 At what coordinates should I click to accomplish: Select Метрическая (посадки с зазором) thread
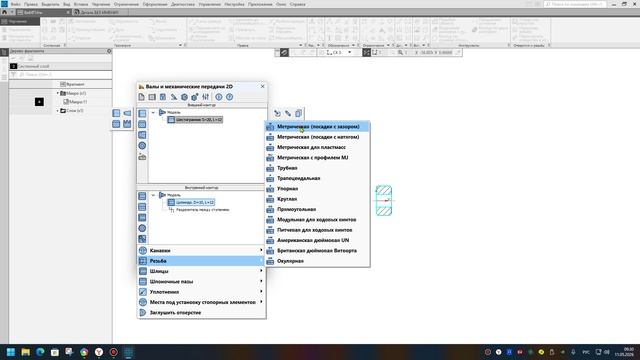pos(318,127)
